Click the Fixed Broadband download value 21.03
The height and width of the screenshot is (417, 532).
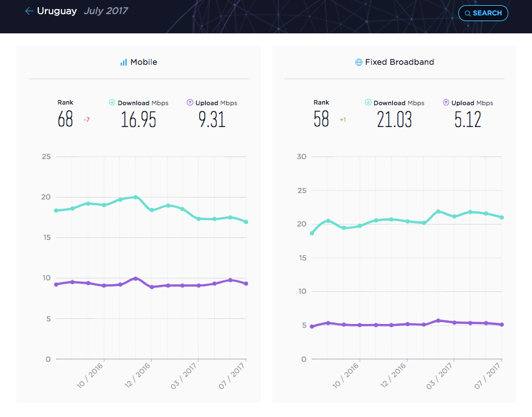394,119
